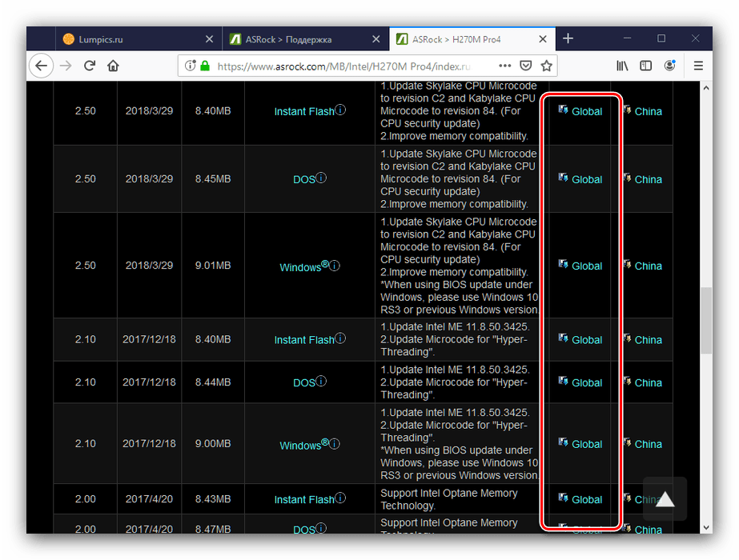Switch to ASRock > Поддержка tab
The height and width of the screenshot is (560, 739).
[306, 39]
